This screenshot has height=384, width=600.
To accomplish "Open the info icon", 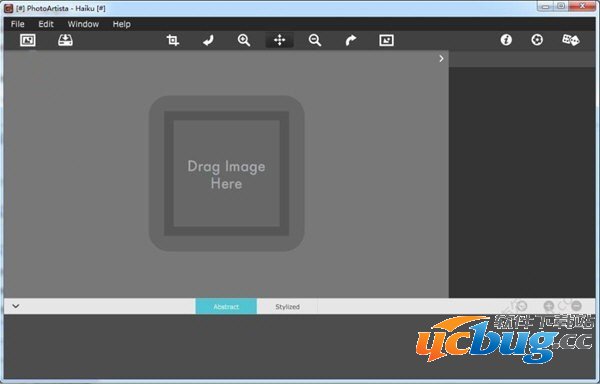I will (506, 40).
